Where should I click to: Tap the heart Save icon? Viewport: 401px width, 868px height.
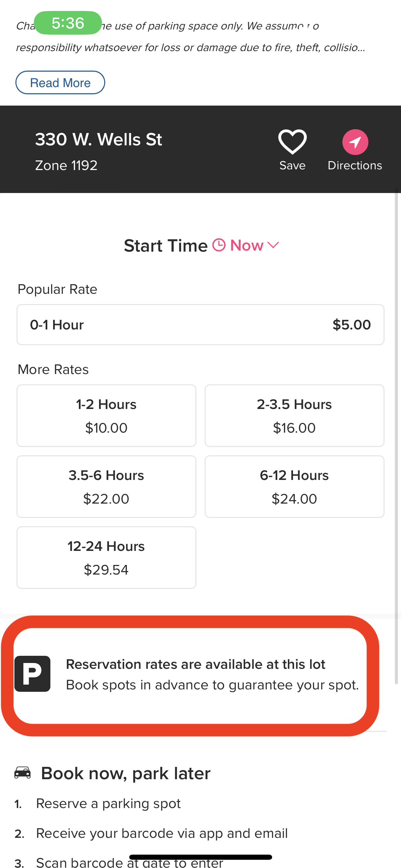(x=292, y=142)
